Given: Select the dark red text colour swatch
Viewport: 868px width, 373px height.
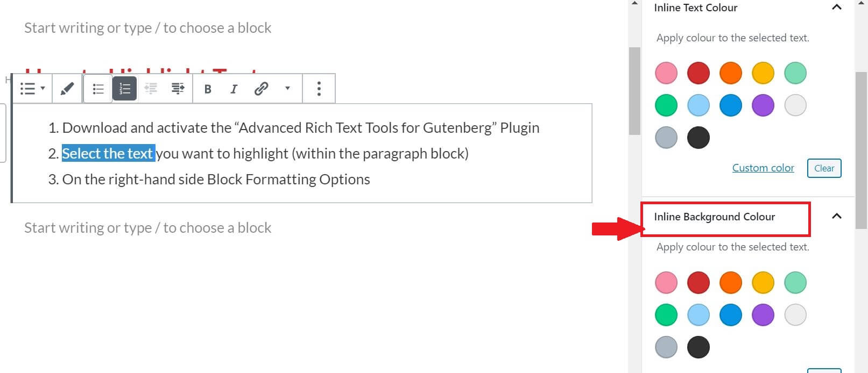Looking at the screenshot, I should tap(698, 73).
